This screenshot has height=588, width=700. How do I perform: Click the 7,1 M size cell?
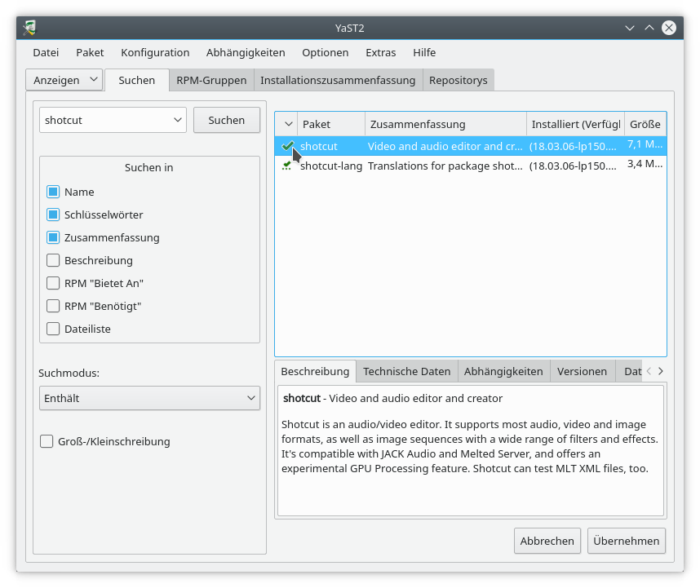[645, 144]
